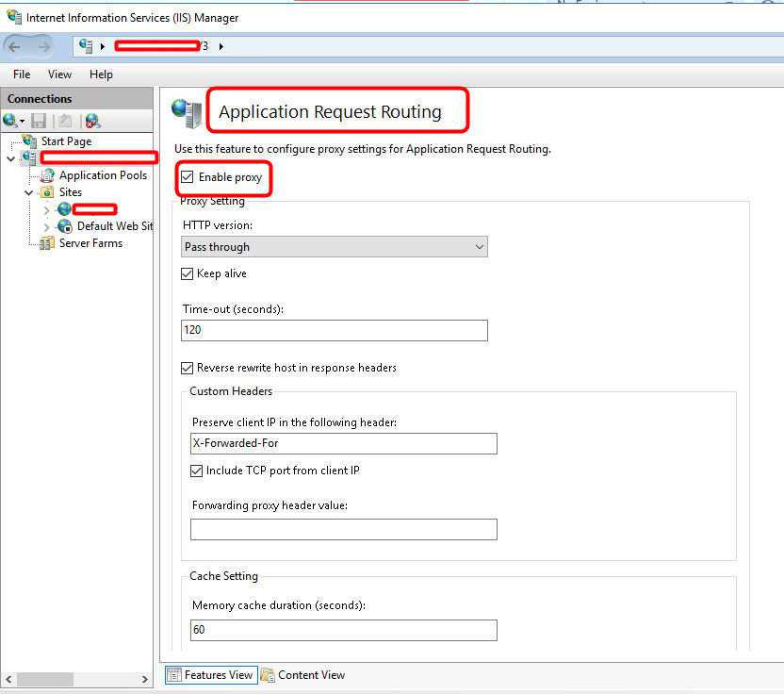Image resolution: width=784 pixels, height=694 pixels.
Task: Click the Start Page icon
Action: (x=29, y=141)
